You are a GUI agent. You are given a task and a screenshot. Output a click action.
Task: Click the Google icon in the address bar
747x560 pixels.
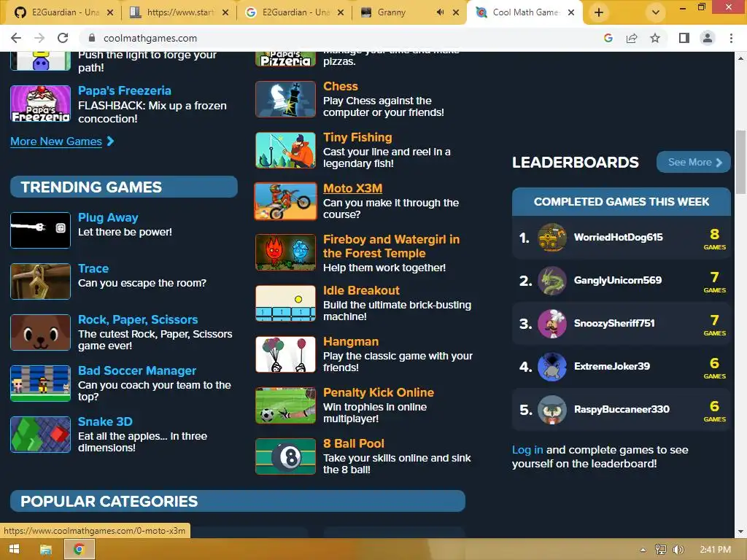(x=608, y=38)
